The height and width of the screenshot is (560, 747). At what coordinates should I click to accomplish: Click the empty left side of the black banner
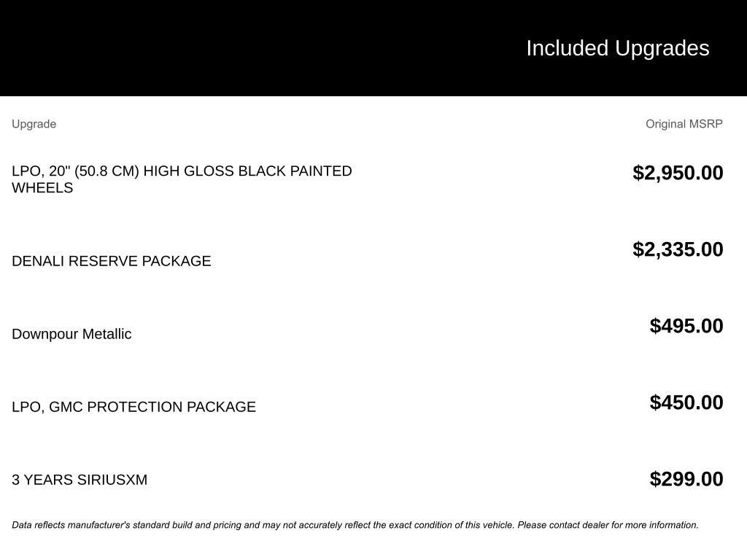[x=219, y=48]
